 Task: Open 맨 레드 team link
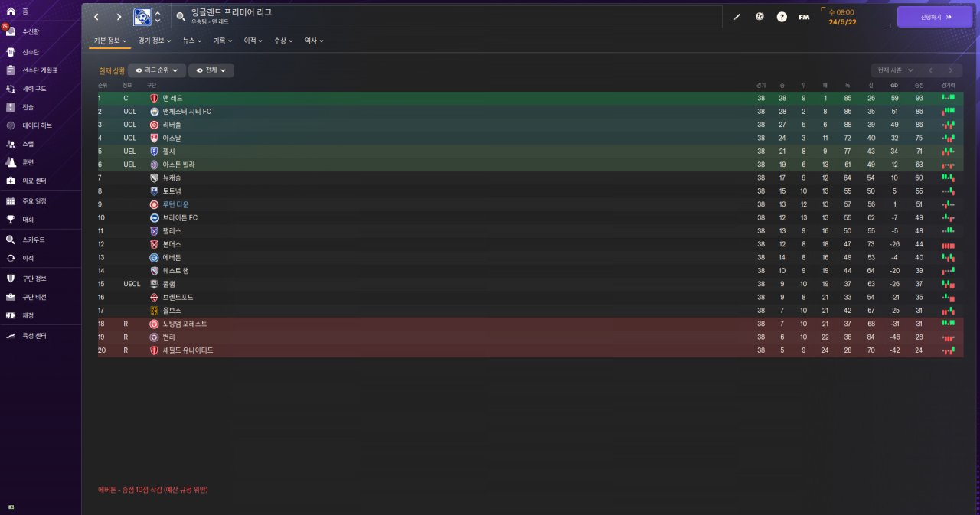pyautogui.click(x=172, y=99)
